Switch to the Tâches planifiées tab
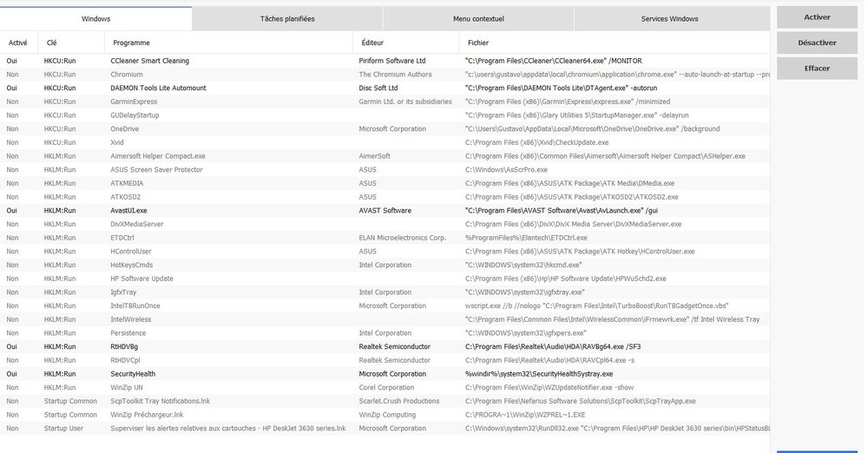 coord(287,18)
